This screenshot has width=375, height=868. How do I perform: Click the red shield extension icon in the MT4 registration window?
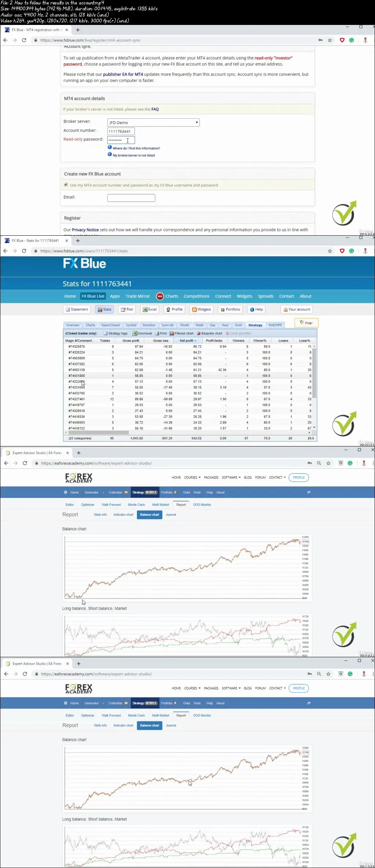click(x=342, y=40)
